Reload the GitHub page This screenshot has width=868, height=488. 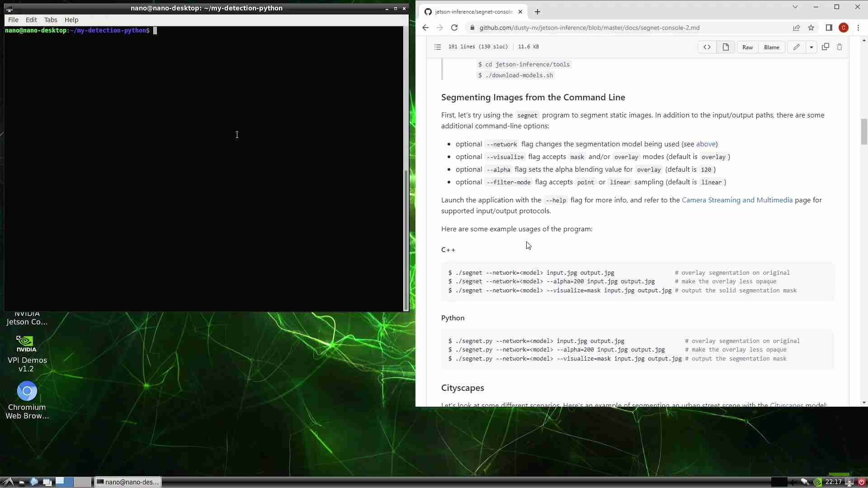[x=454, y=28]
